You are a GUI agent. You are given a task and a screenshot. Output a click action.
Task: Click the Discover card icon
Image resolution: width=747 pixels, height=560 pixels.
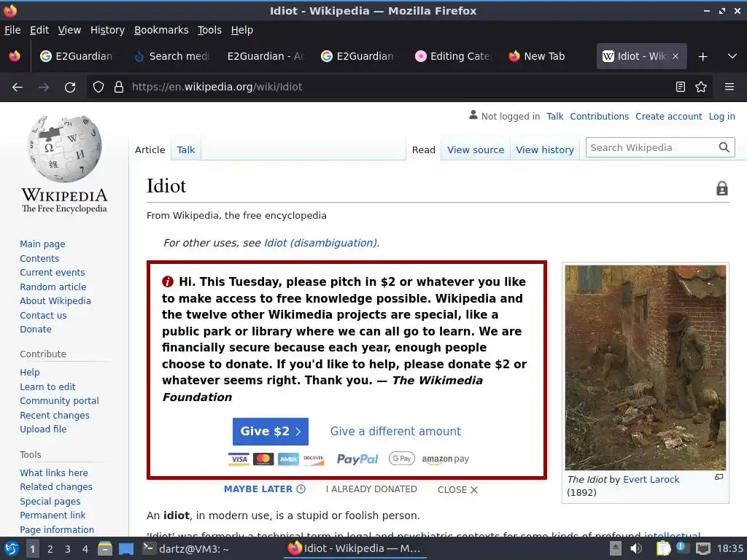[x=314, y=459]
